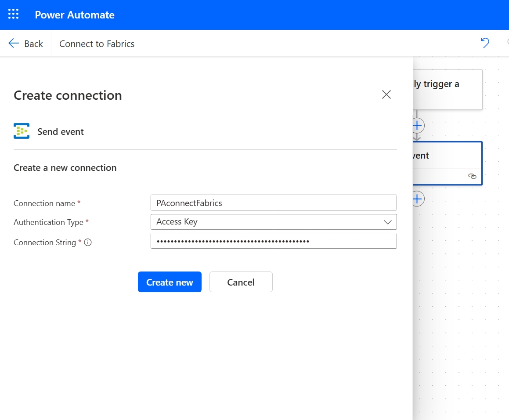509x420 pixels.
Task: Click the Power Automate header label
Action: [75, 14]
